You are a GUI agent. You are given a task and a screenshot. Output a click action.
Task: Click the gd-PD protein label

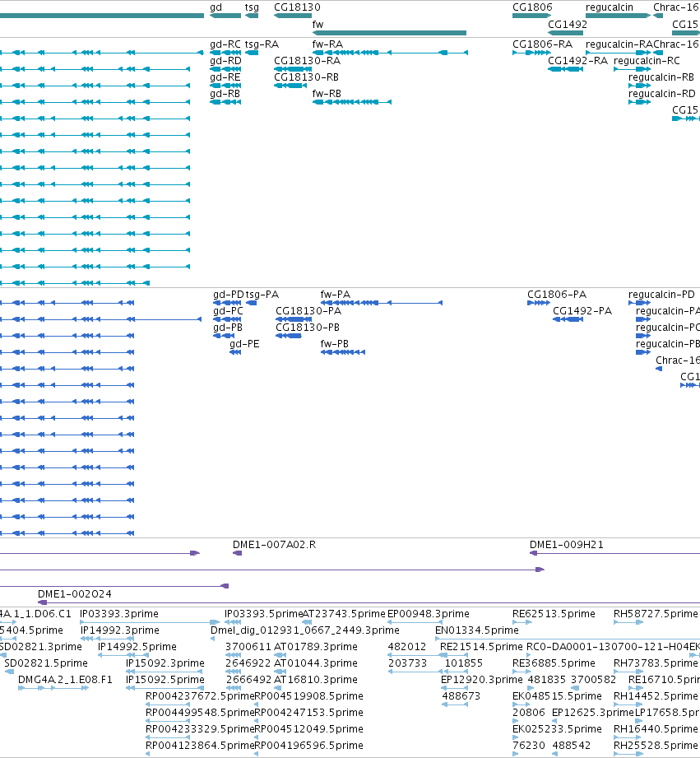pyautogui.click(x=229, y=295)
